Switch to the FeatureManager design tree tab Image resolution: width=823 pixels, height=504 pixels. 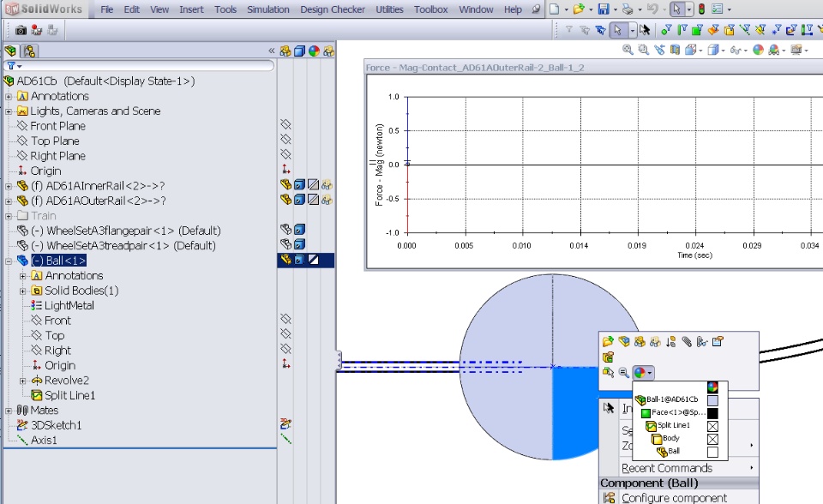coord(10,51)
